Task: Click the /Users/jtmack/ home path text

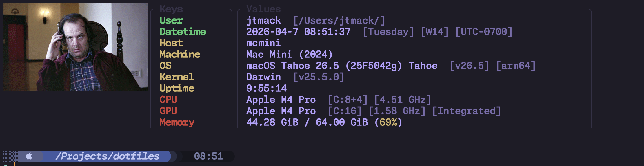Action: pos(339,21)
